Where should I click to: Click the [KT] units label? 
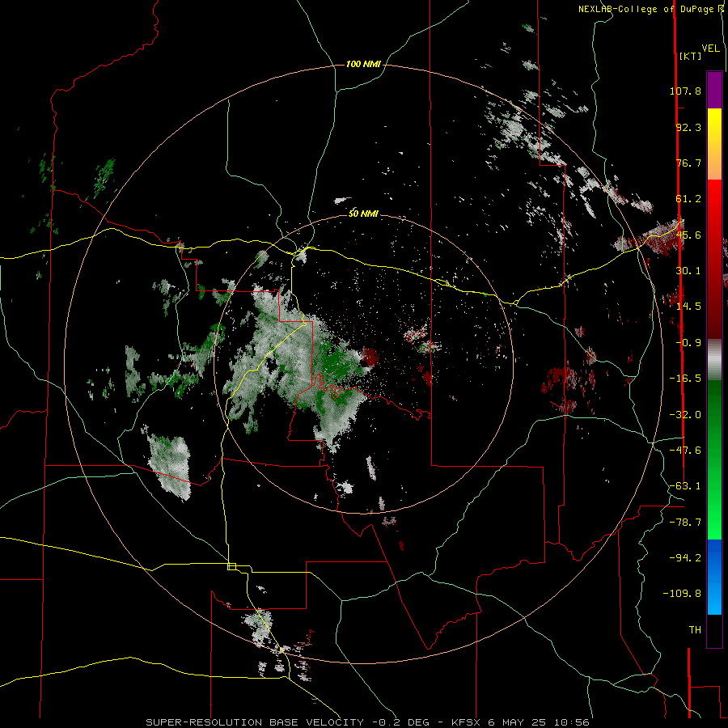pyautogui.click(x=690, y=56)
